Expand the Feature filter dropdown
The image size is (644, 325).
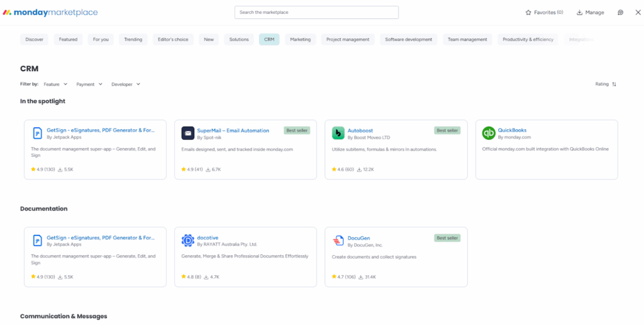click(x=55, y=84)
